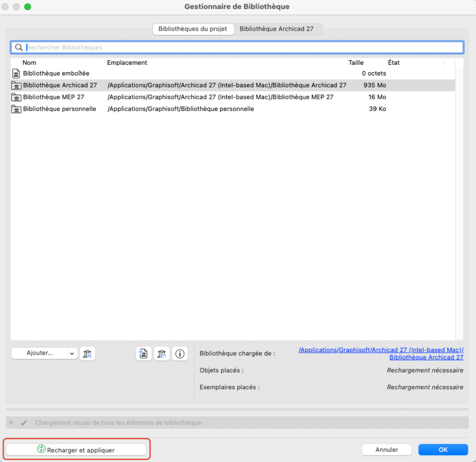476x462 pixels.
Task: Click the 16 Mo size value
Action: click(377, 97)
